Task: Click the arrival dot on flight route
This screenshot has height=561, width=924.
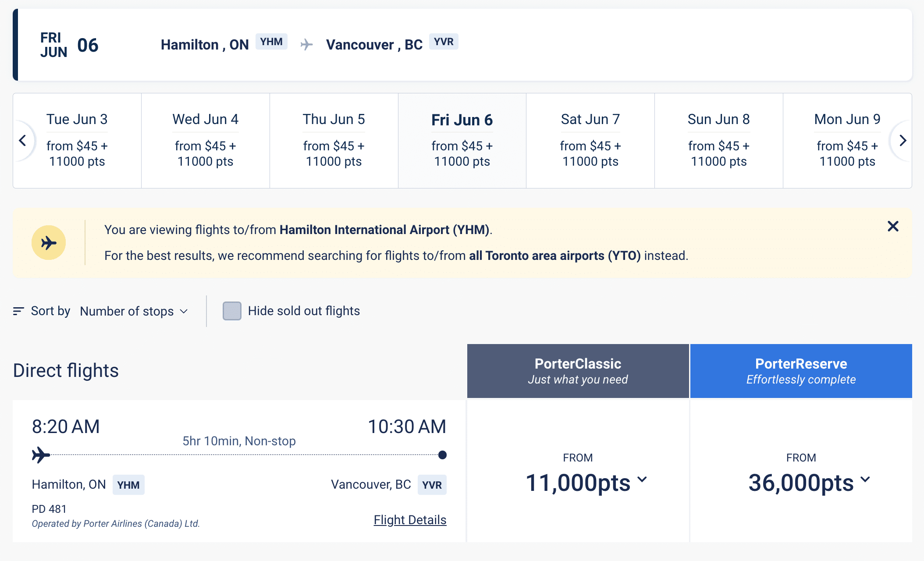Action: coord(442,455)
